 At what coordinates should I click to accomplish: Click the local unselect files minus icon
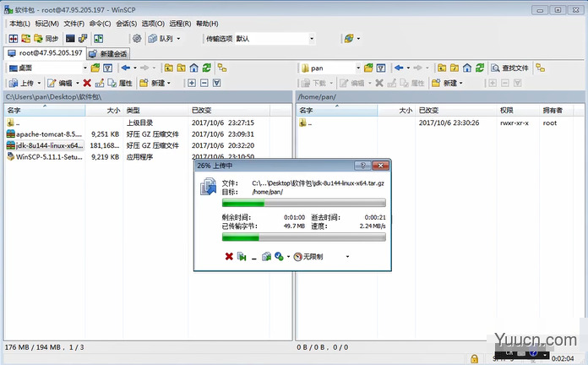click(x=204, y=83)
